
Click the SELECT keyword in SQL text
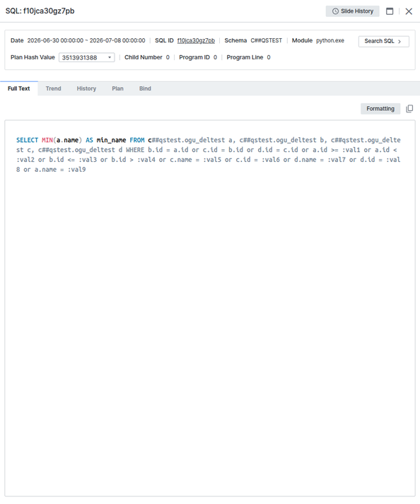point(28,140)
